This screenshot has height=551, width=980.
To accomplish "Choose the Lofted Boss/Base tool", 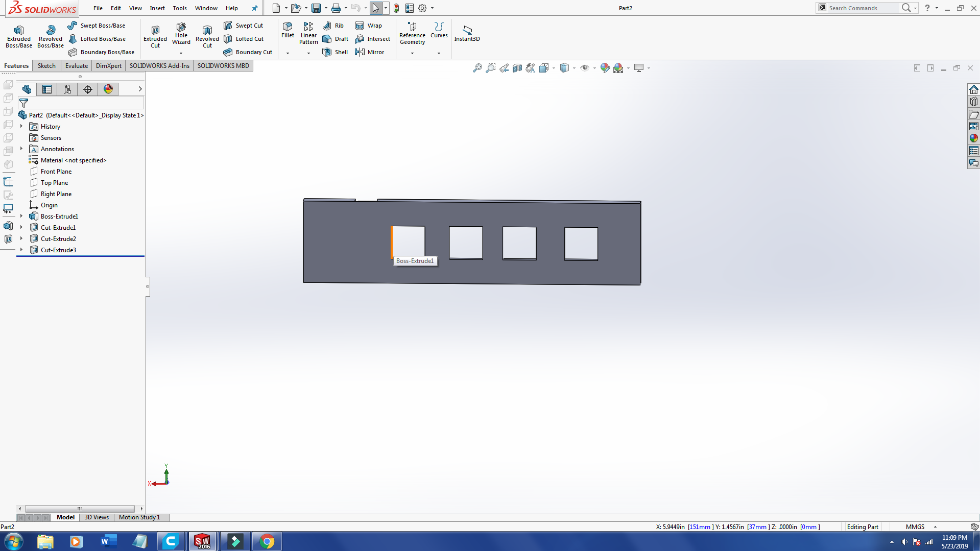I will [97, 39].
